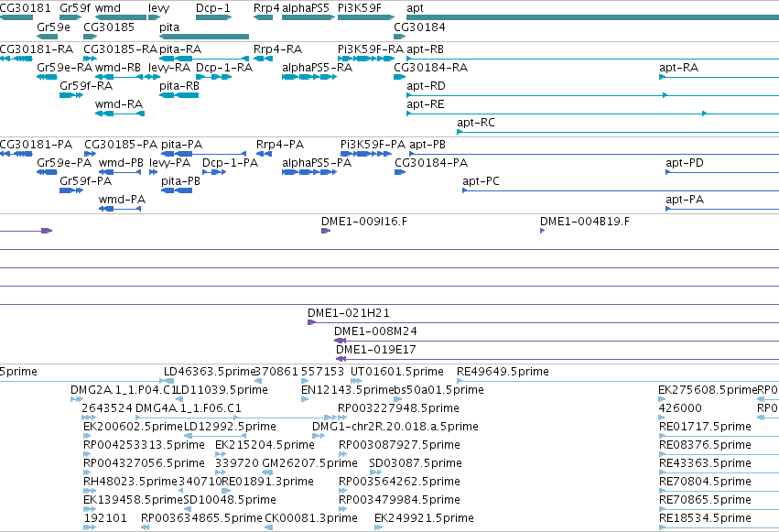Select the CG30181 gene label
The image size is (779, 532).
[x=26, y=8]
